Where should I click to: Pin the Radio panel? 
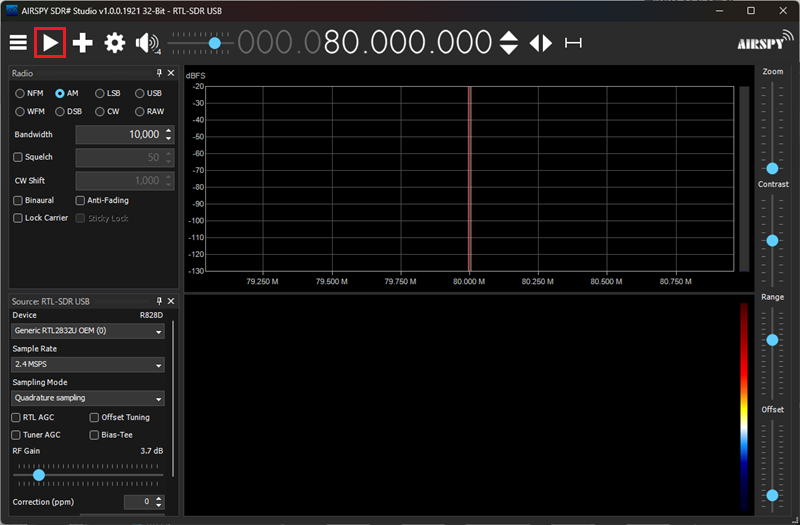point(159,73)
